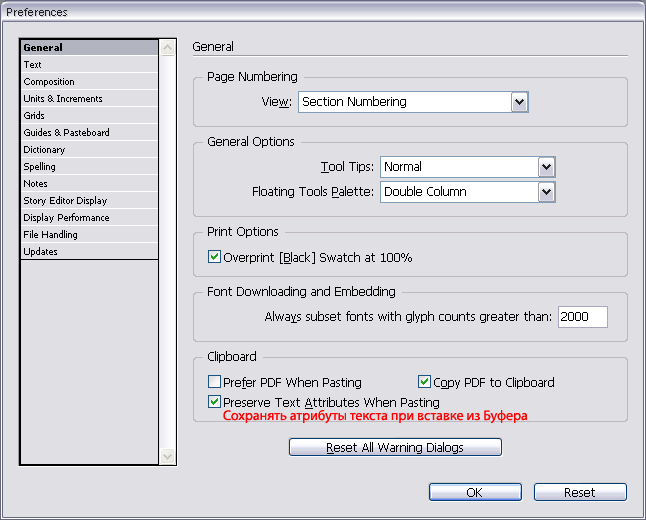Select Spelling in the category list
646x520 pixels.
coord(89,166)
